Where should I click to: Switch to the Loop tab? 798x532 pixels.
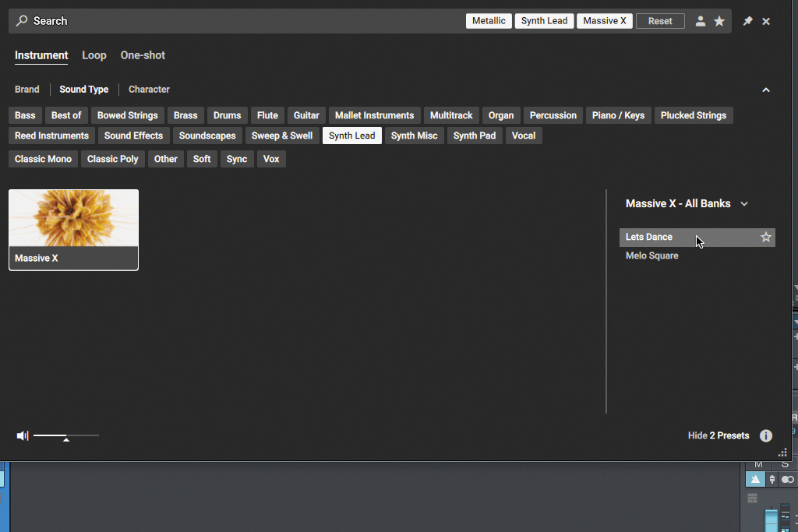click(x=94, y=55)
